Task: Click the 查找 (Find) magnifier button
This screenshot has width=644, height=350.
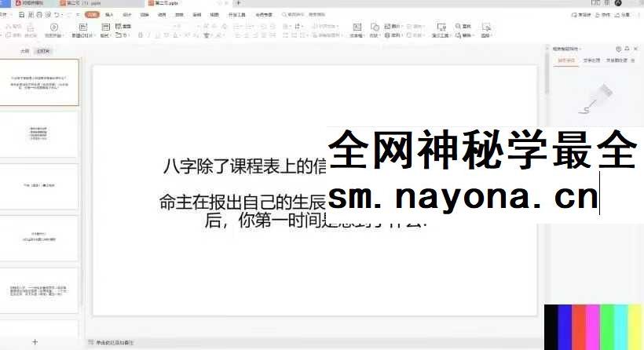Action: point(463,26)
